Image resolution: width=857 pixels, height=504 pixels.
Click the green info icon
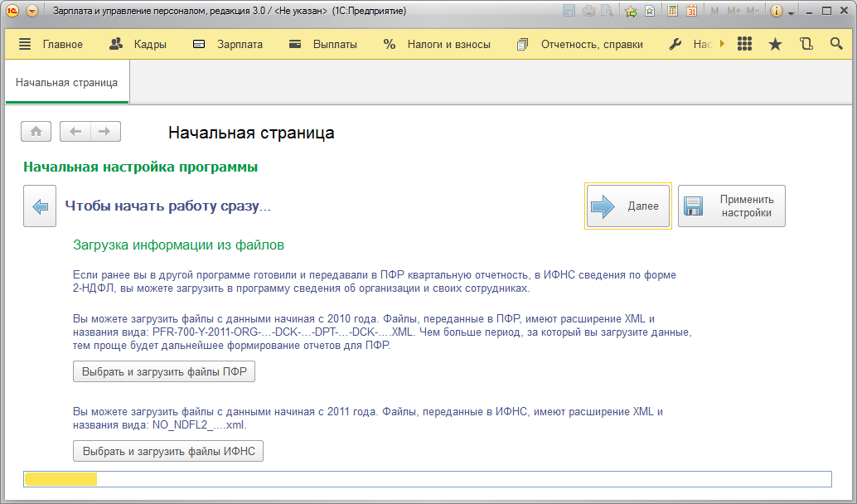[777, 12]
